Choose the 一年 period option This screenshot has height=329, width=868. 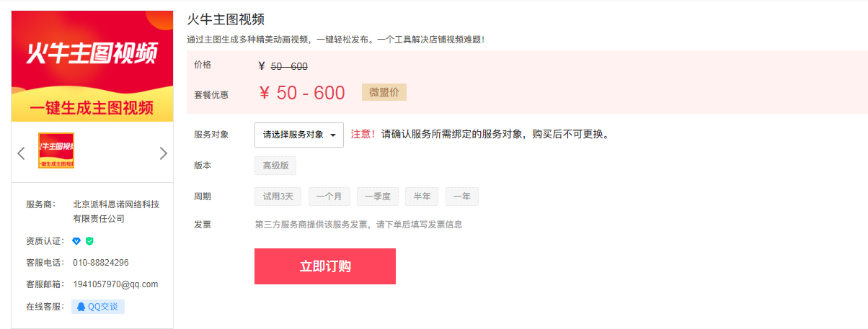click(x=462, y=197)
